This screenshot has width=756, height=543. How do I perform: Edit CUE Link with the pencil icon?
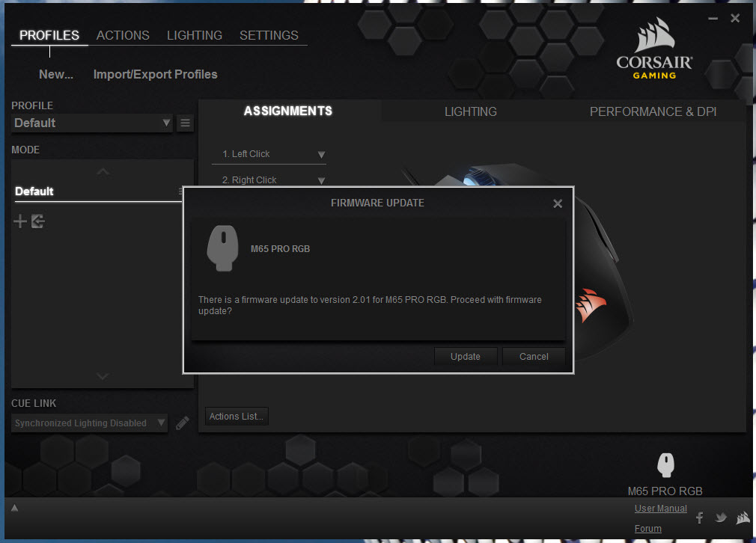[182, 423]
